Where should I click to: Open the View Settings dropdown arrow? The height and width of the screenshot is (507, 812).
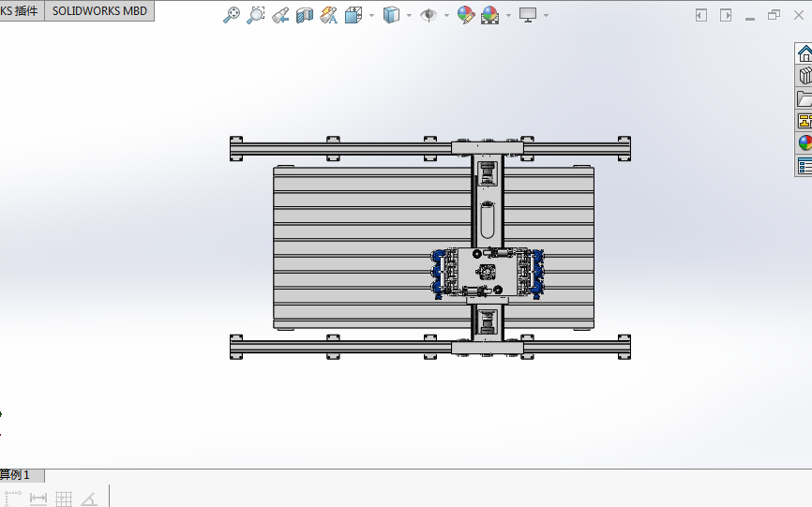click(x=546, y=16)
